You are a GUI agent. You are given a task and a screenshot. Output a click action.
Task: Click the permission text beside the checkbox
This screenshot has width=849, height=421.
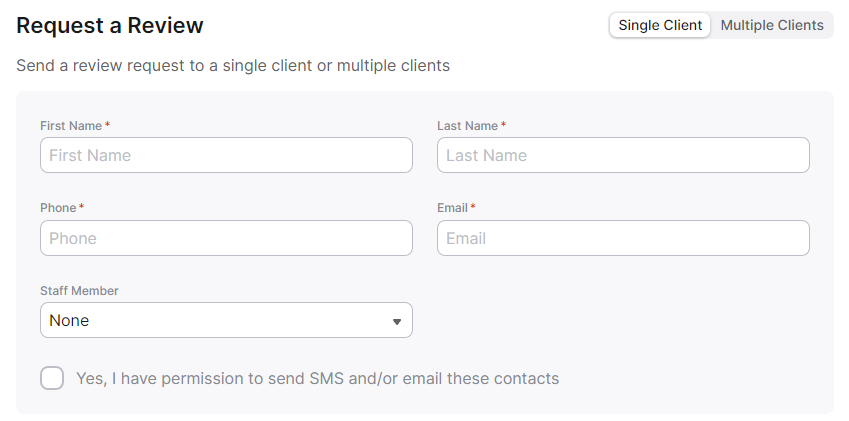(x=317, y=379)
